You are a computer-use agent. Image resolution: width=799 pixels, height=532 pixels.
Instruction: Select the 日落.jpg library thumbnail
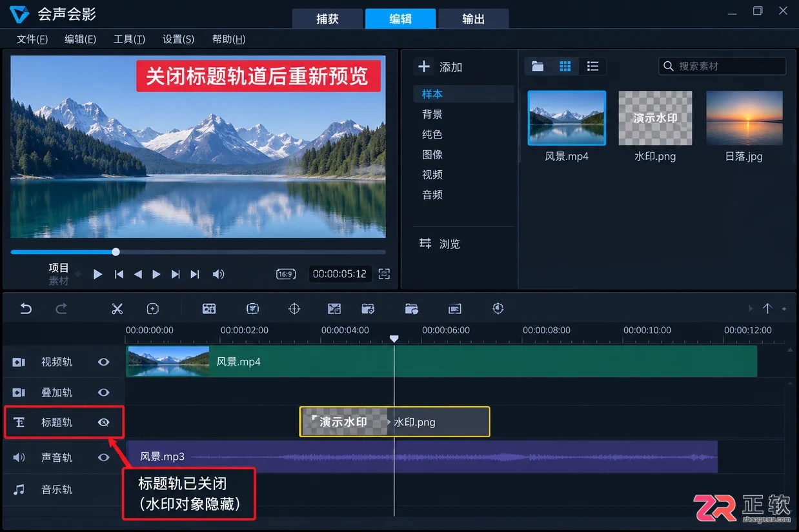tap(744, 118)
